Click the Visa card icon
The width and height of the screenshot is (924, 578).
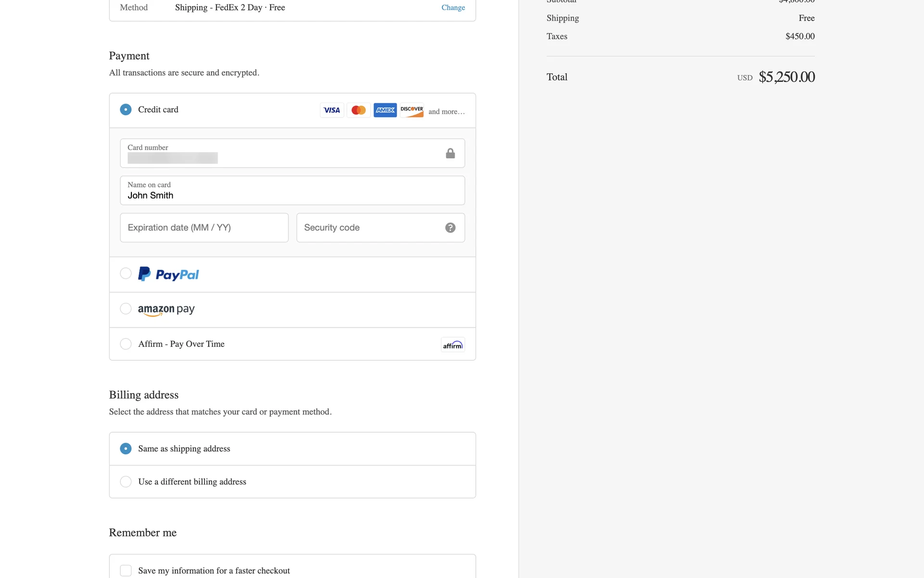tap(332, 110)
